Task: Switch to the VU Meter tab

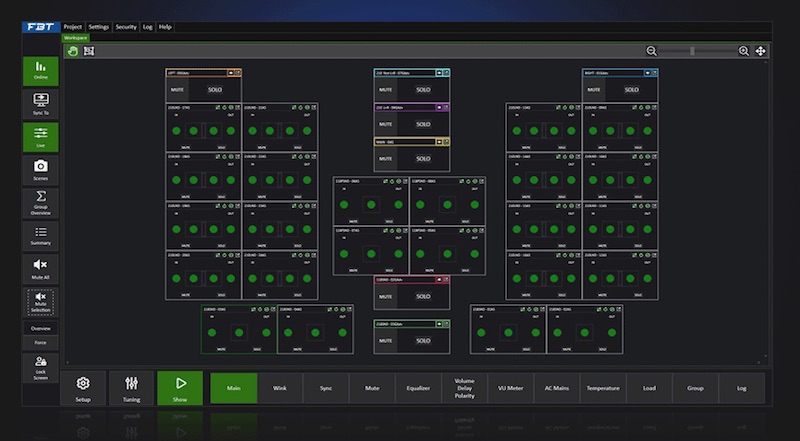Action: tap(510, 388)
